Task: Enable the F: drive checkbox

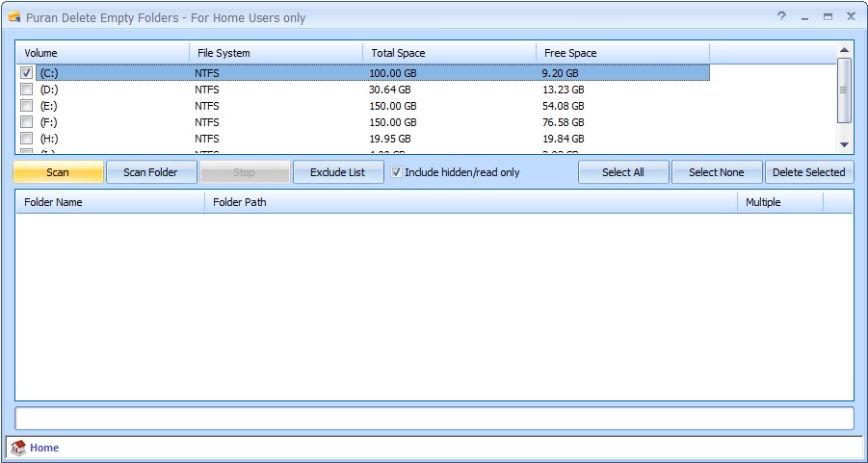Action: coord(26,122)
